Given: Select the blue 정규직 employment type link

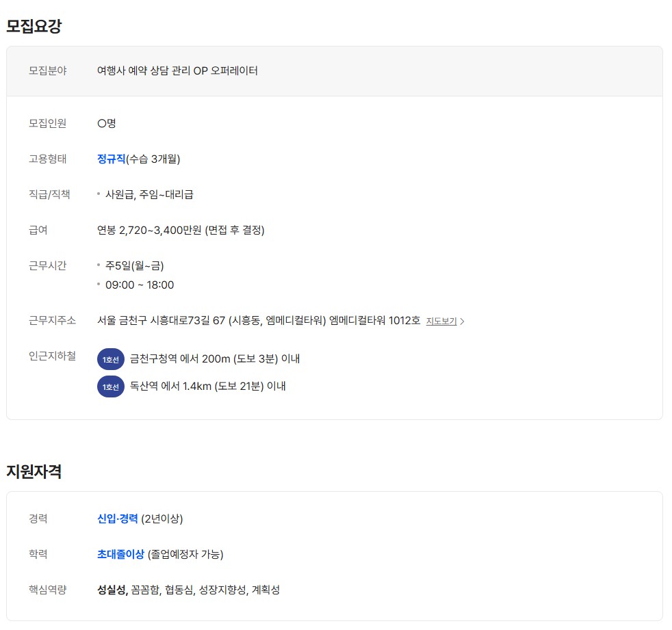Looking at the screenshot, I should coord(112,159).
